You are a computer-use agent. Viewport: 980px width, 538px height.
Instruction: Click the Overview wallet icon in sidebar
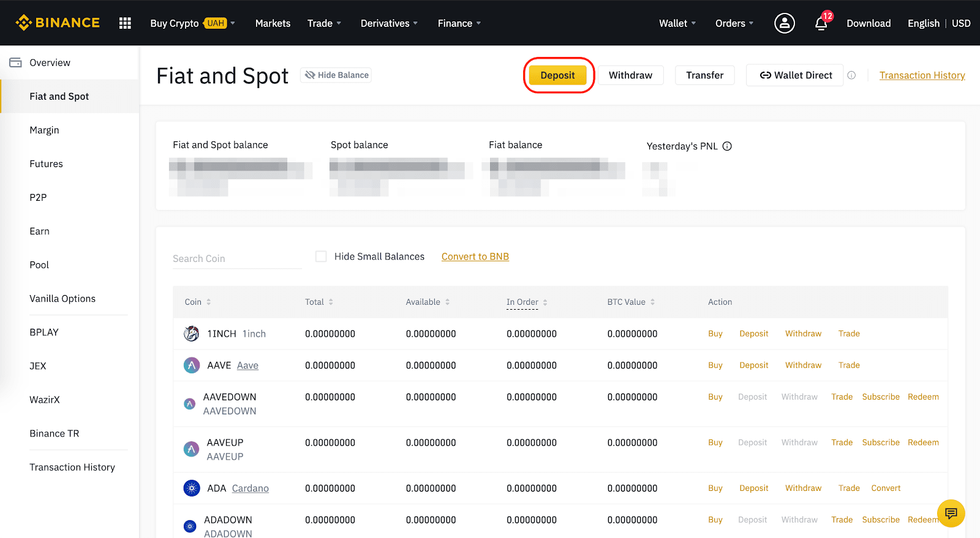coord(15,62)
